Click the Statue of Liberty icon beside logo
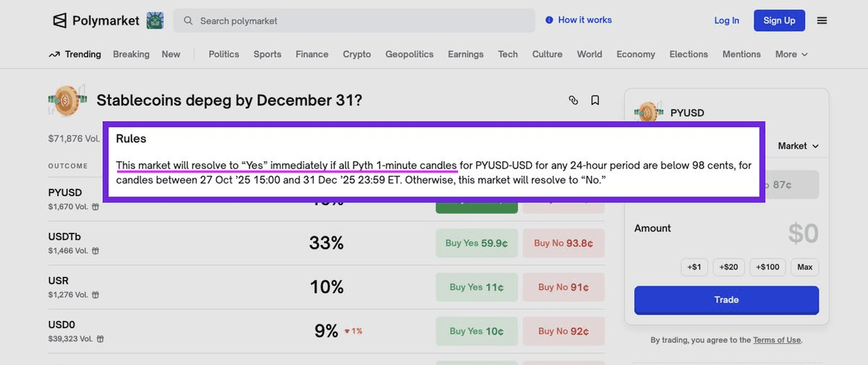The height and width of the screenshot is (365, 868). coord(155,20)
